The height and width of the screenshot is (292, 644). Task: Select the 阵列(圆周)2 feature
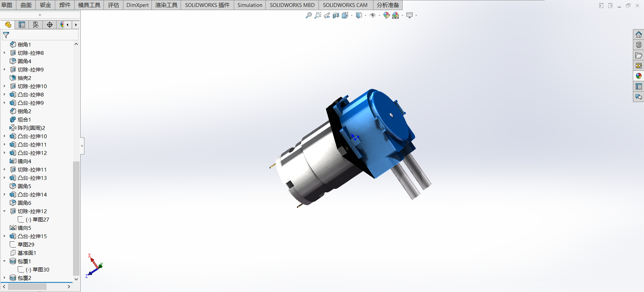click(27, 128)
